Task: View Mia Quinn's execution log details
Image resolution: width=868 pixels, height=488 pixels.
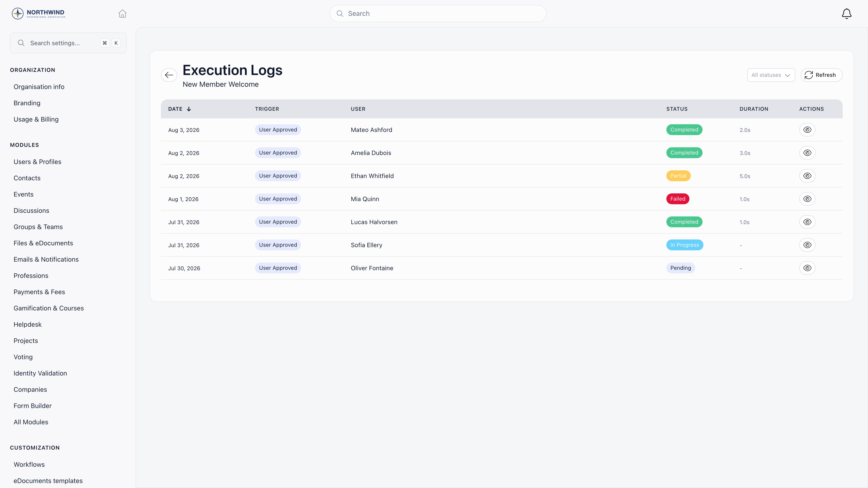Action: click(807, 199)
